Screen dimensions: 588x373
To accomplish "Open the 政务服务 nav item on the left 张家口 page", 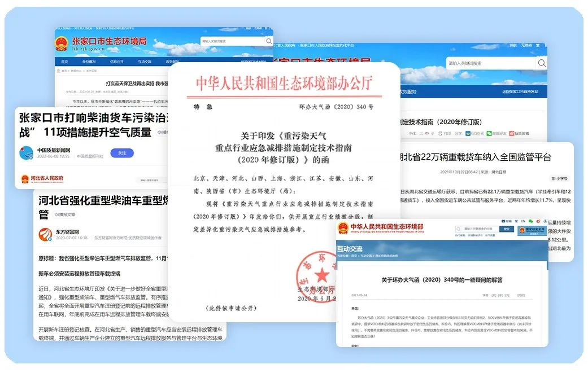I will coord(171,62).
